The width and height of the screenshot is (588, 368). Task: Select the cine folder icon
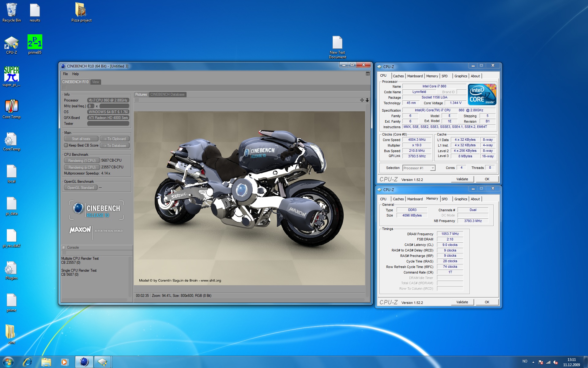(12, 334)
